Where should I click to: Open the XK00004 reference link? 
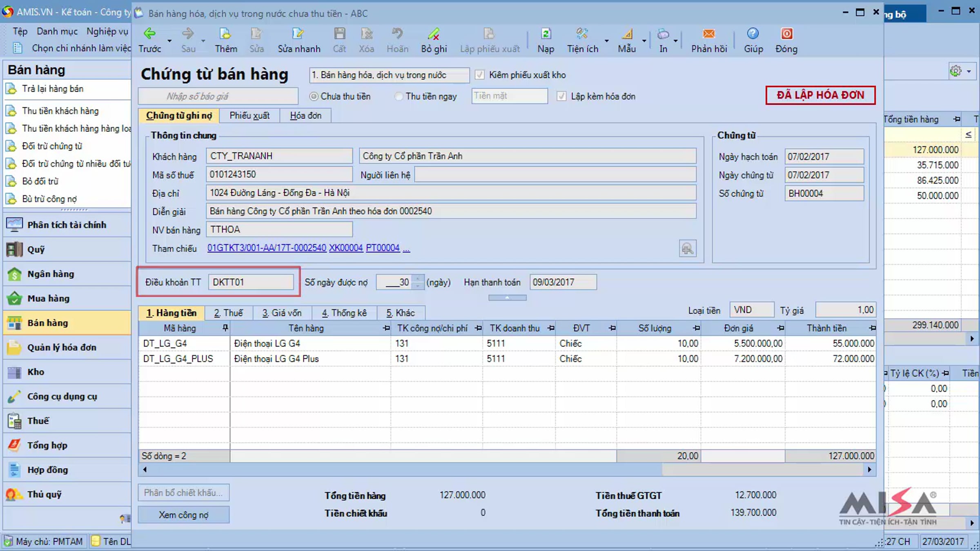click(x=346, y=248)
